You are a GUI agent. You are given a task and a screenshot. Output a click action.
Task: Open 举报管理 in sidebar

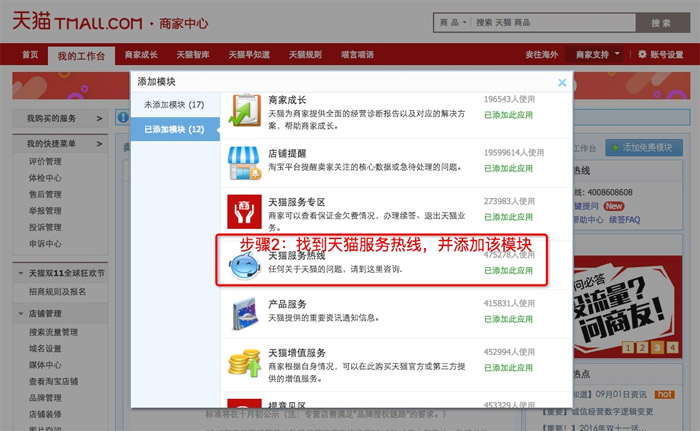coord(45,211)
